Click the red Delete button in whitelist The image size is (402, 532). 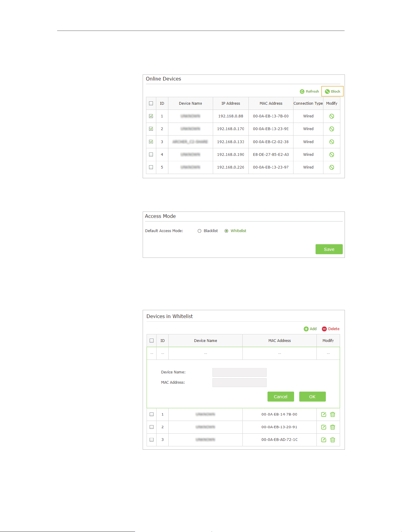331,329
